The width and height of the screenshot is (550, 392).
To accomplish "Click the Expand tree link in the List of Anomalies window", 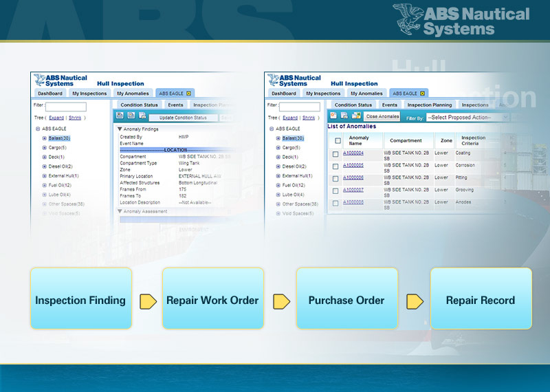I will 290,118.
